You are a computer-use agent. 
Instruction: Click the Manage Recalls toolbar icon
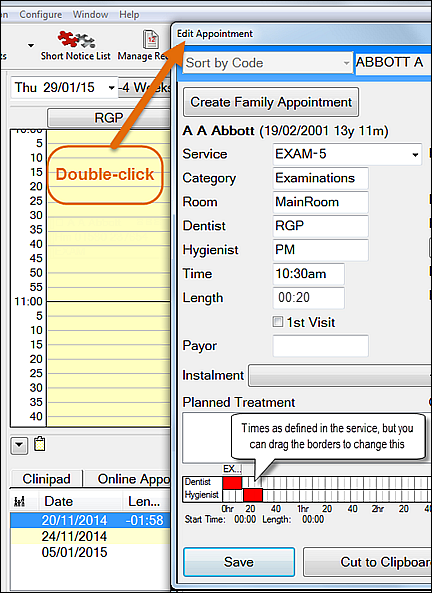[150, 40]
